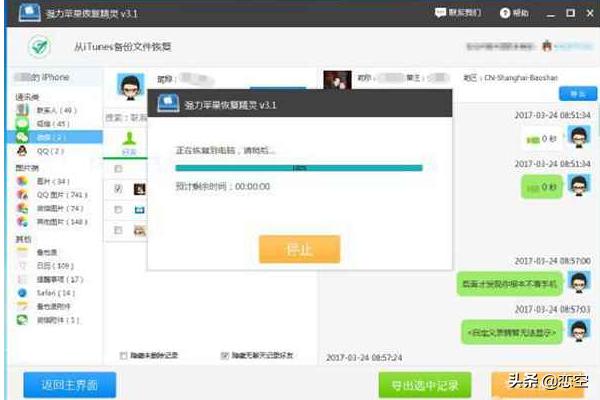Screen dimensions: 600x400
Task: Click the 2017-03-24 08:57:24 timestamp
Action: pos(364,358)
